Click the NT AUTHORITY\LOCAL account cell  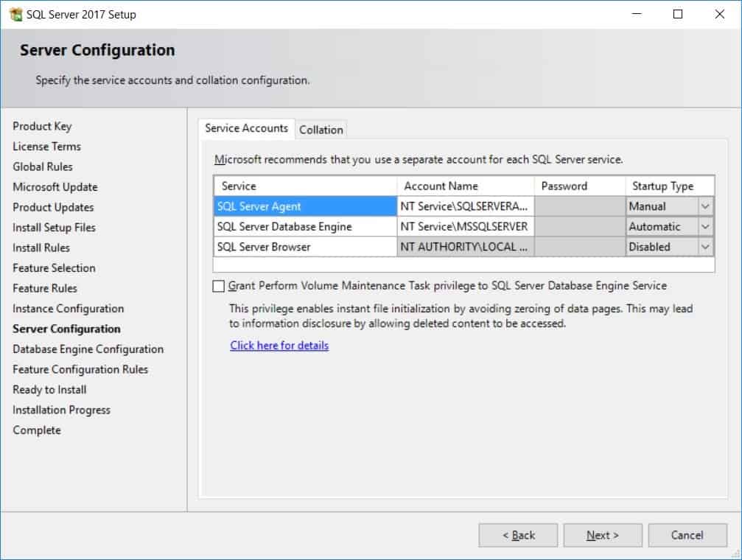pos(466,247)
